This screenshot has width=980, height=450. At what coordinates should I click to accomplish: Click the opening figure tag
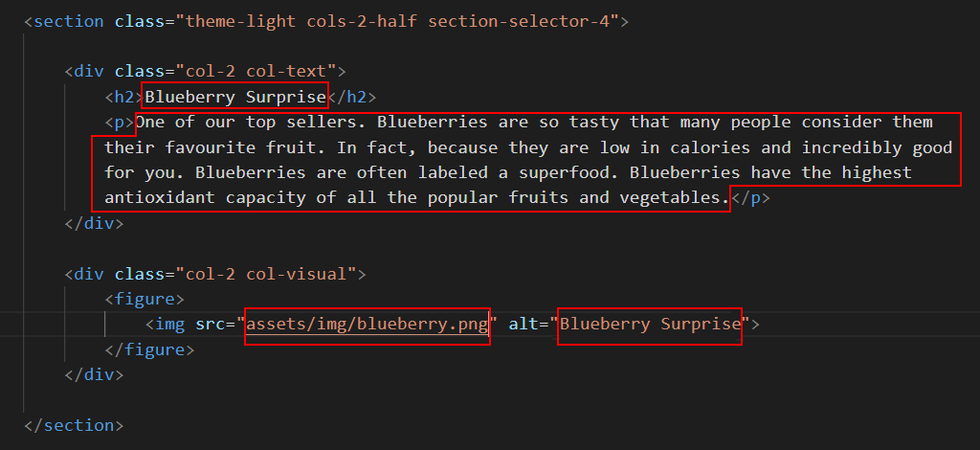pos(145,299)
